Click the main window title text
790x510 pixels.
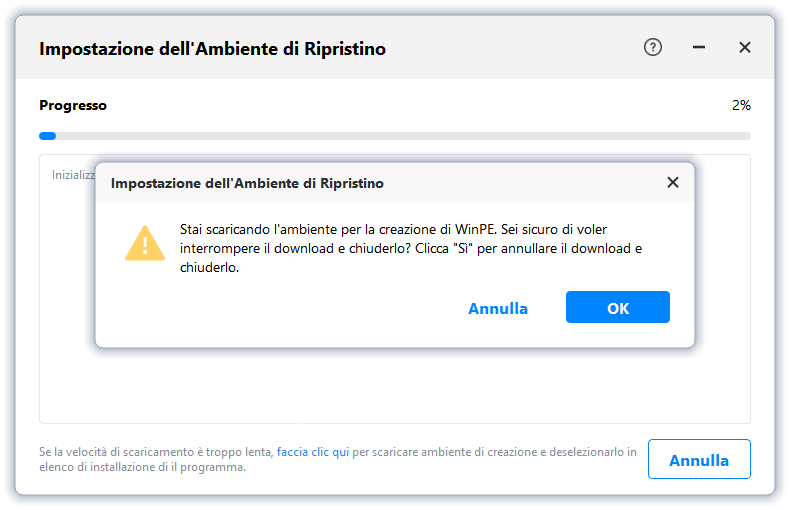click(212, 48)
